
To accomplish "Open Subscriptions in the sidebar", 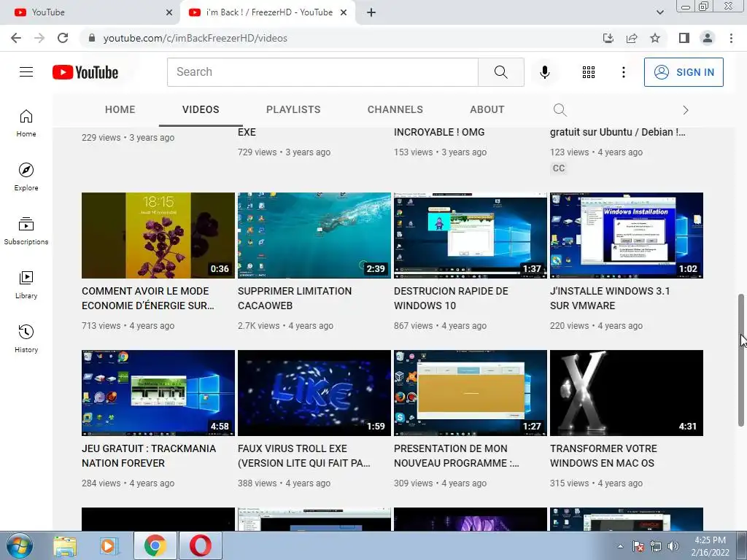I will click(x=26, y=231).
